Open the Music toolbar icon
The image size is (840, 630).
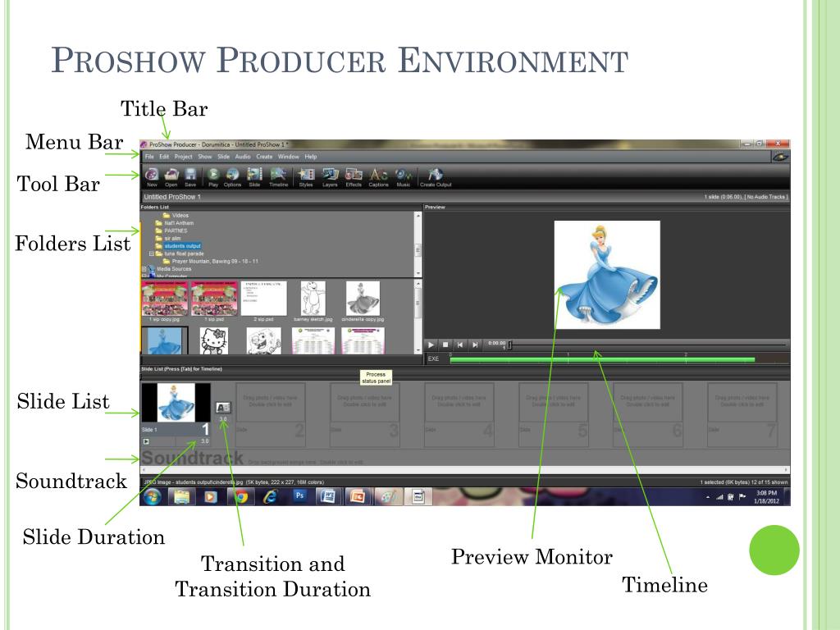(404, 176)
